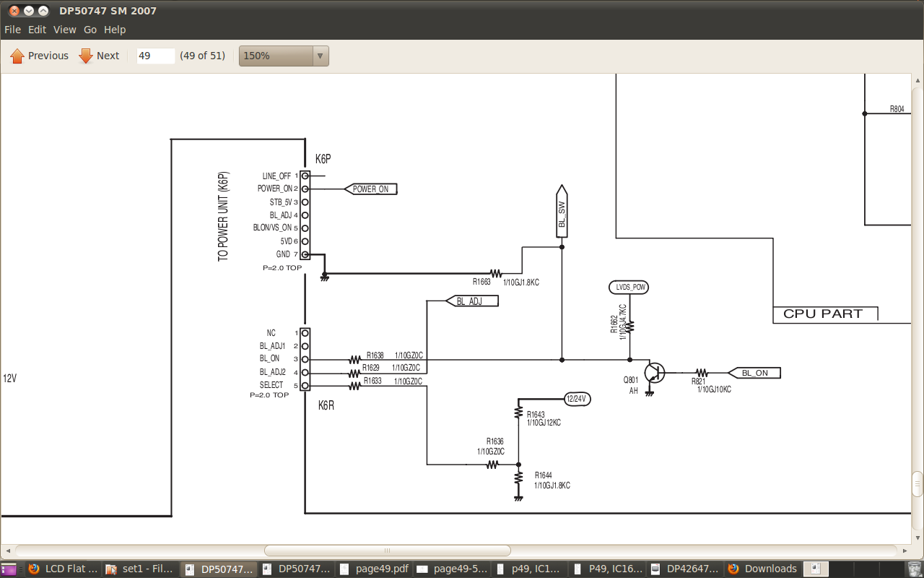The image size is (924, 578).
Task: Click the show desktop icon in taskbar
Action: [10, 569]
